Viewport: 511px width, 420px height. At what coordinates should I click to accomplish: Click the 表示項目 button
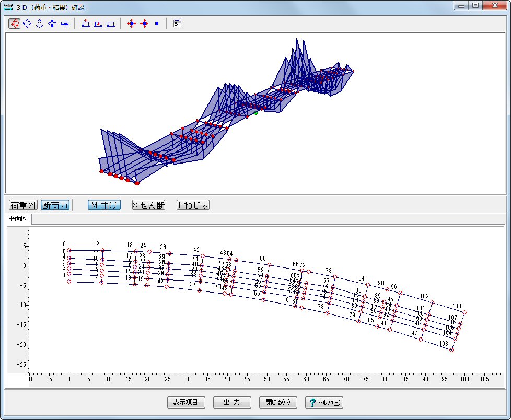click(x=186, y=402)
